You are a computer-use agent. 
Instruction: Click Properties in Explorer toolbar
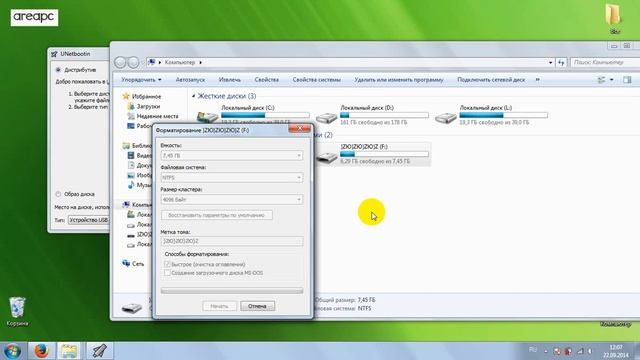(x=267, y=80)
